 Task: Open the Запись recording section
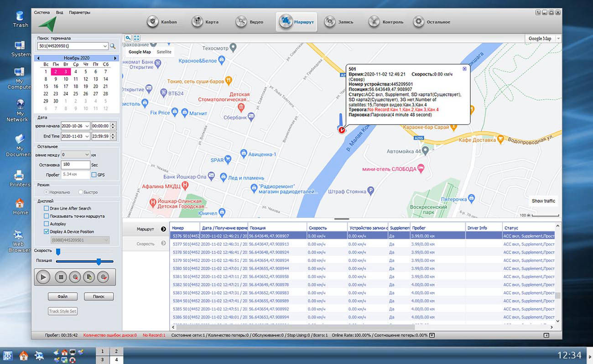pos(339,22)
